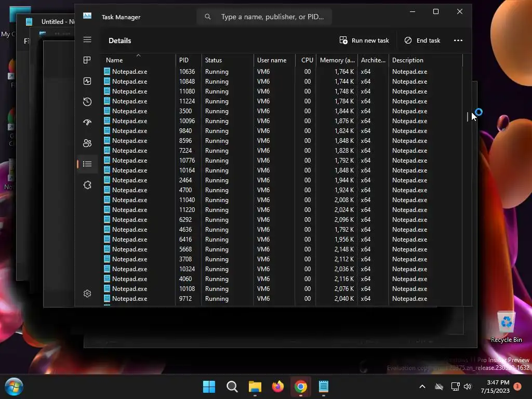Click PID cell 4636
Viewport: 532px width, 399px height.
pyautogui.click(x=185, y=229)
